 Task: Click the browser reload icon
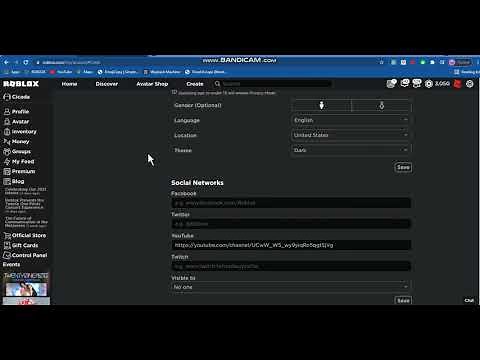tap(26, 62)
